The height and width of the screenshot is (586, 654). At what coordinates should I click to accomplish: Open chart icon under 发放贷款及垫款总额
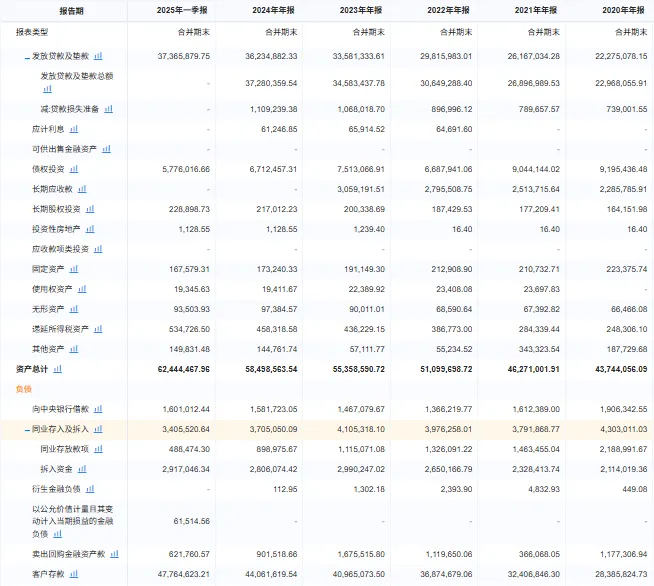48,89
